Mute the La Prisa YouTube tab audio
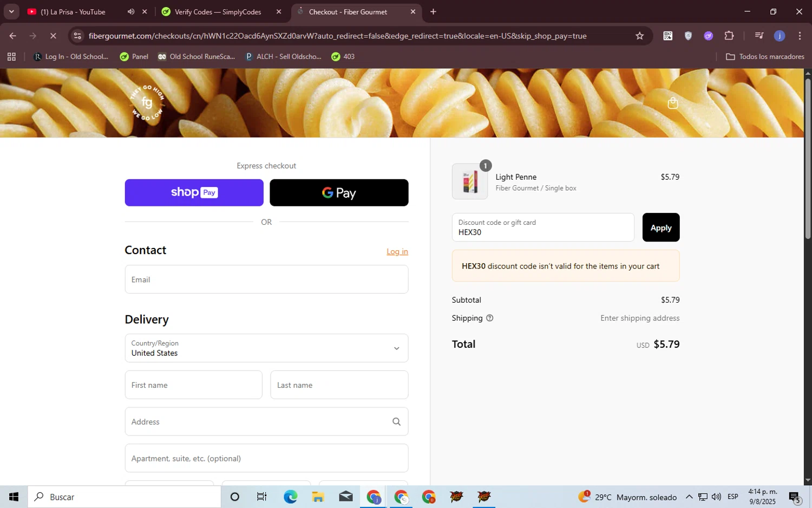The image size is (812, 508). coord(131,11)
